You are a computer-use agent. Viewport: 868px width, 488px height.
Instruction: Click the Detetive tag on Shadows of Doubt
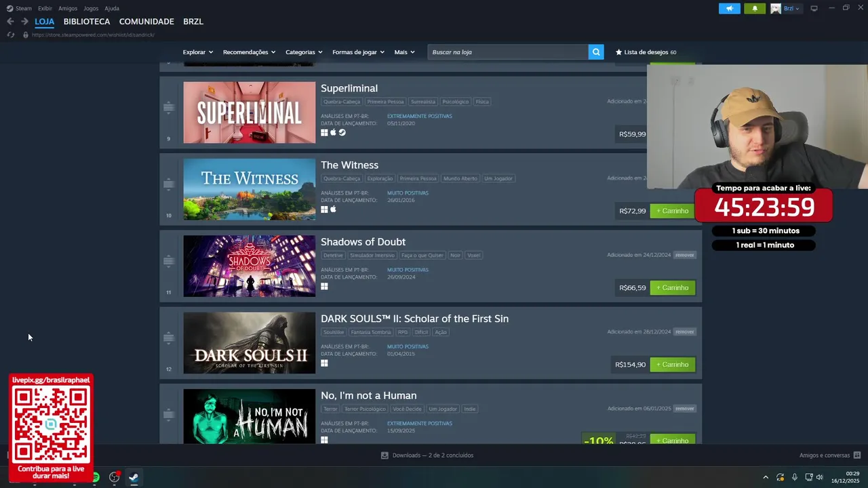(333, 256)
